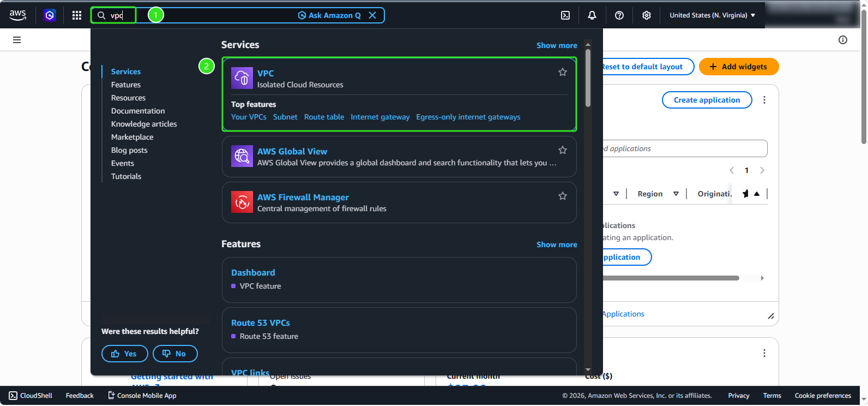
Task: Open the Amazon Q purple hexagon icon
Action: click(50, 15)
